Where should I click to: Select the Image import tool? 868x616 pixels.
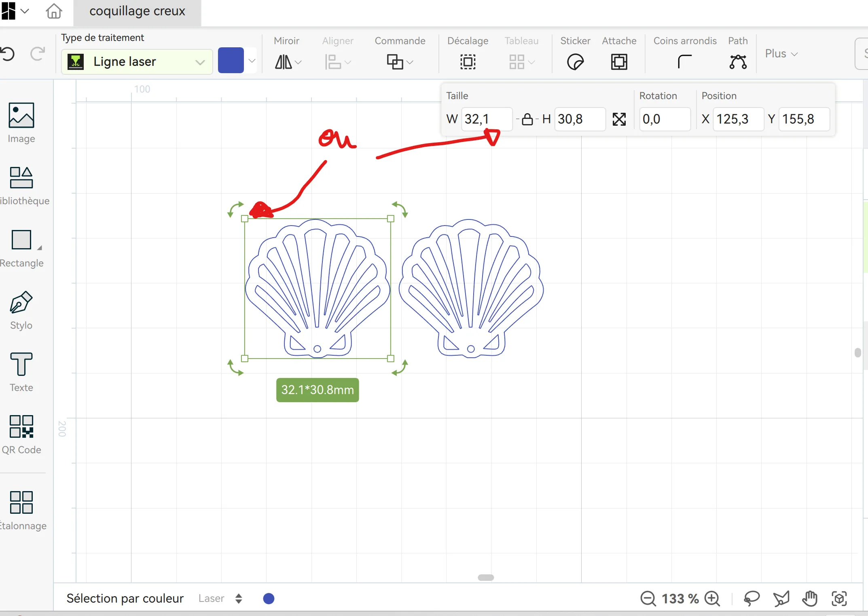[21, 116]
